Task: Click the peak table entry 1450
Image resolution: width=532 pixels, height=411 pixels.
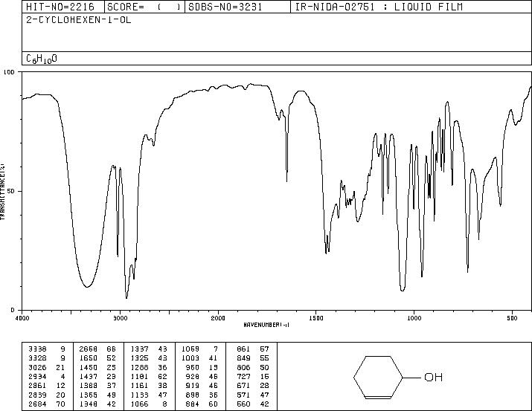Action: [89, 367]
